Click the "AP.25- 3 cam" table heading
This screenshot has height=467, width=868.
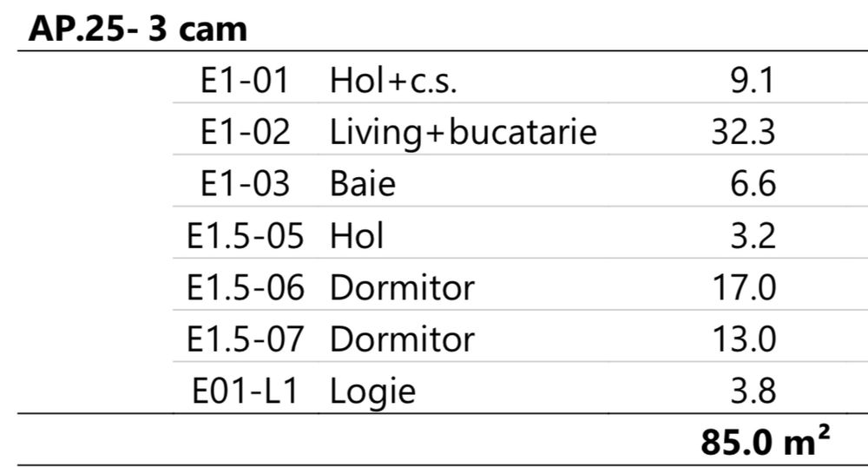137,29
